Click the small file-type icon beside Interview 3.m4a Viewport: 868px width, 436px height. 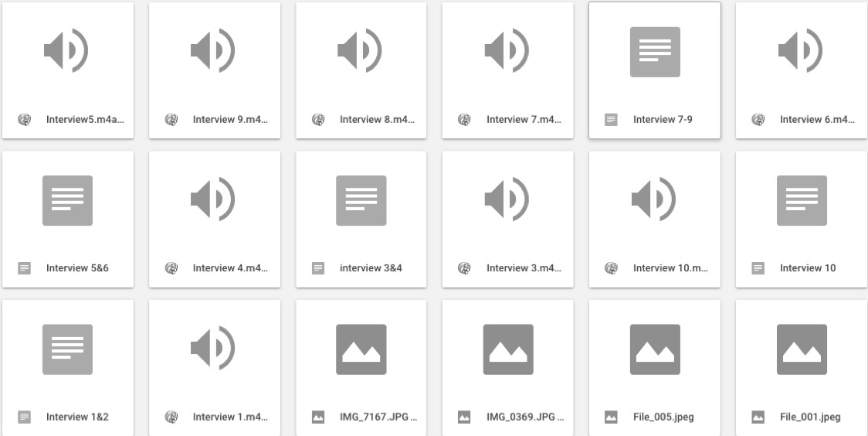pyautogui.click(x=464, y=268)
